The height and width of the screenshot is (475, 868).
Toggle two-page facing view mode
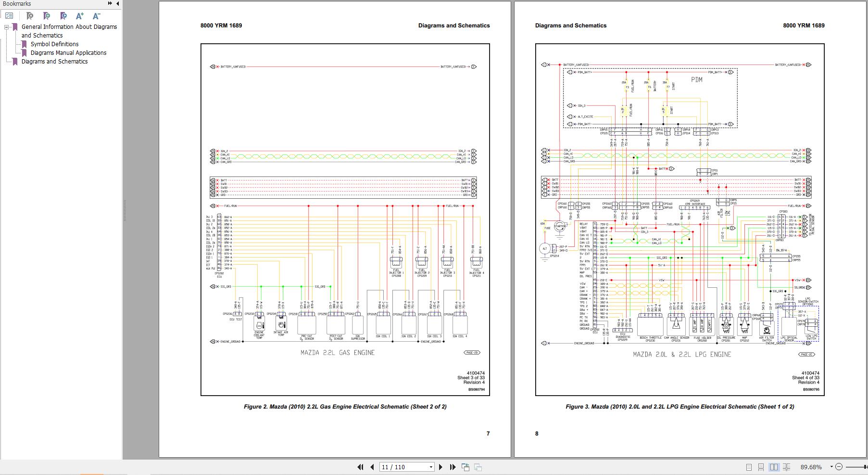tap(774, 467)
